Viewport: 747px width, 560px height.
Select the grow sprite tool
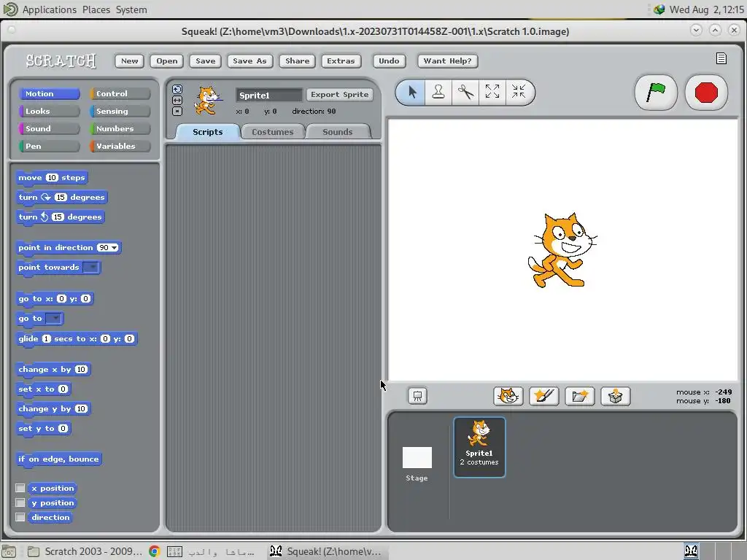pyautogui.click(x=492, y=91)
